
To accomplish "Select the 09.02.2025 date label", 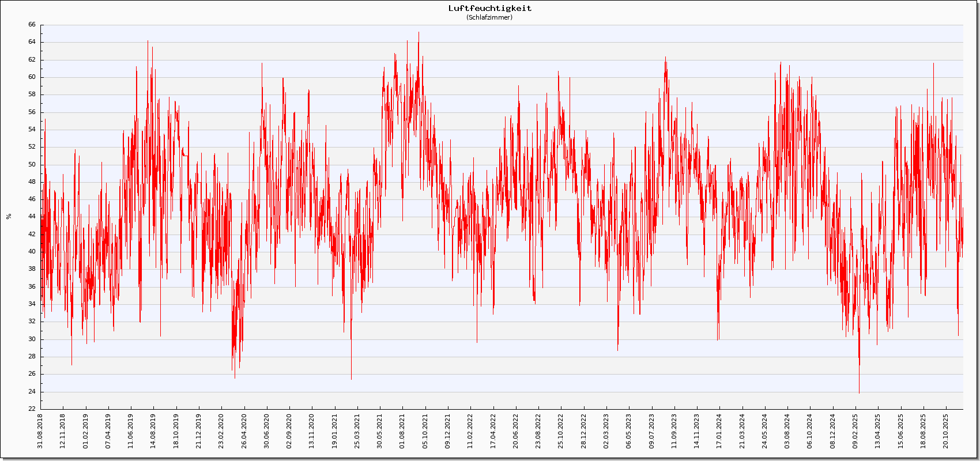I will click(x=855, y=430).
